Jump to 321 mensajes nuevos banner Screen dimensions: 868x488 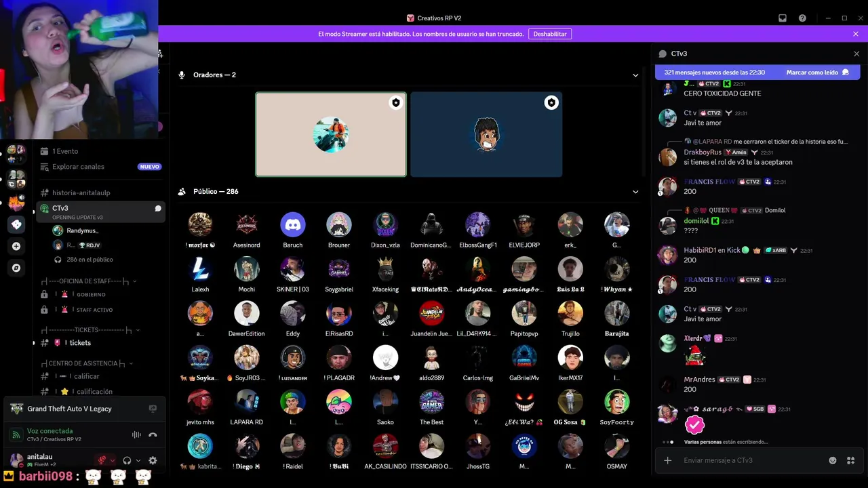click(715, 73)
